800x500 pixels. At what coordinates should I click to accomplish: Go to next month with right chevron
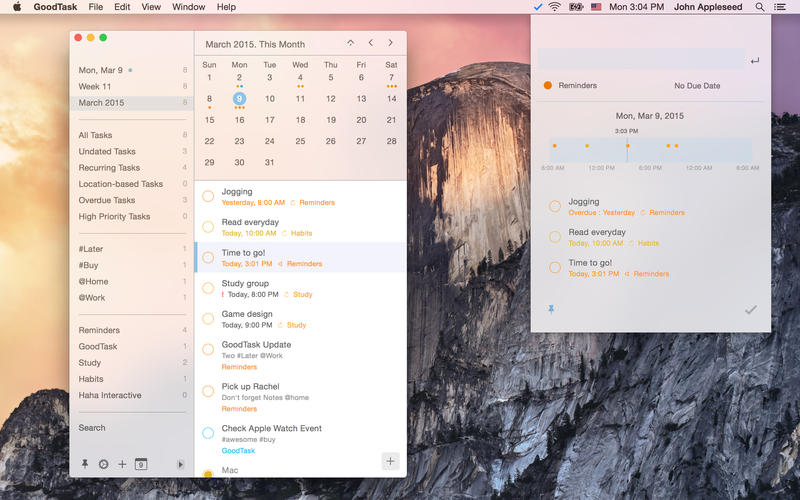(390, 44)
